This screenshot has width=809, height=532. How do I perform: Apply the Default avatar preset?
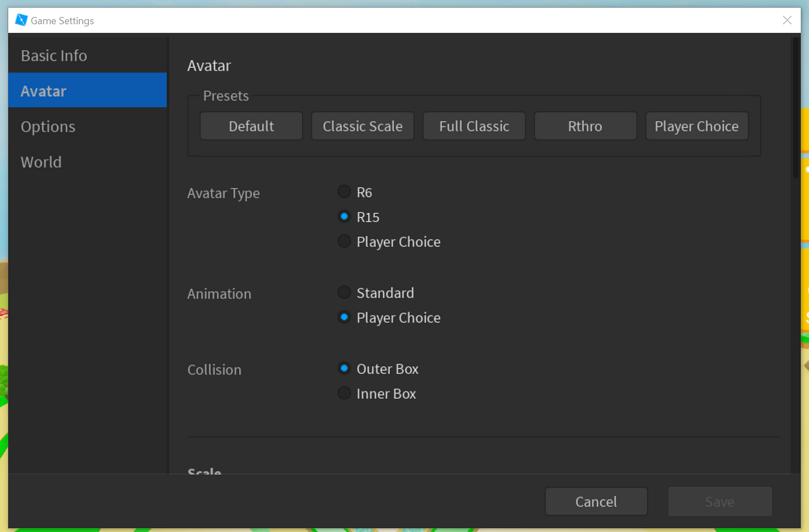tap(251, 125)
